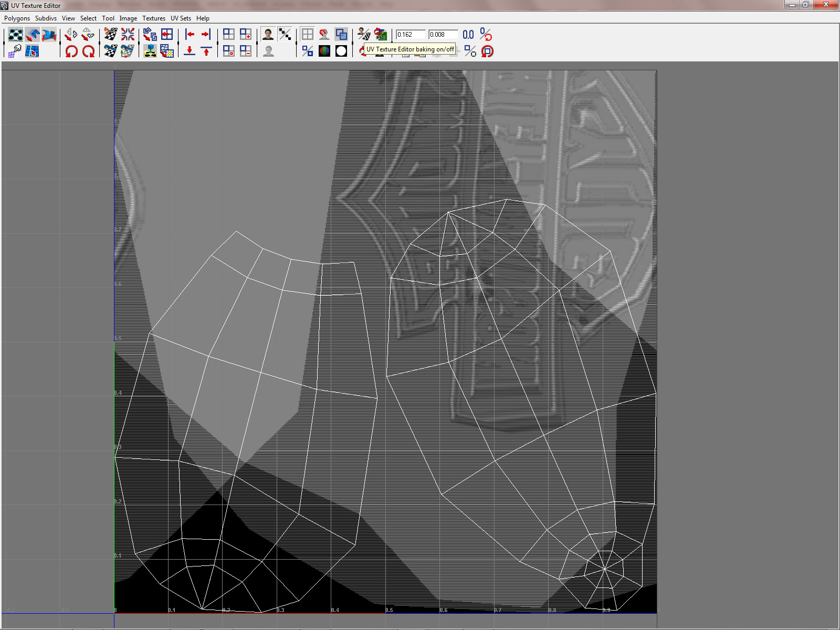Click the PSD network update icon
The width and height of the screenshot is (840, 630).
click(x=380, y=35)
